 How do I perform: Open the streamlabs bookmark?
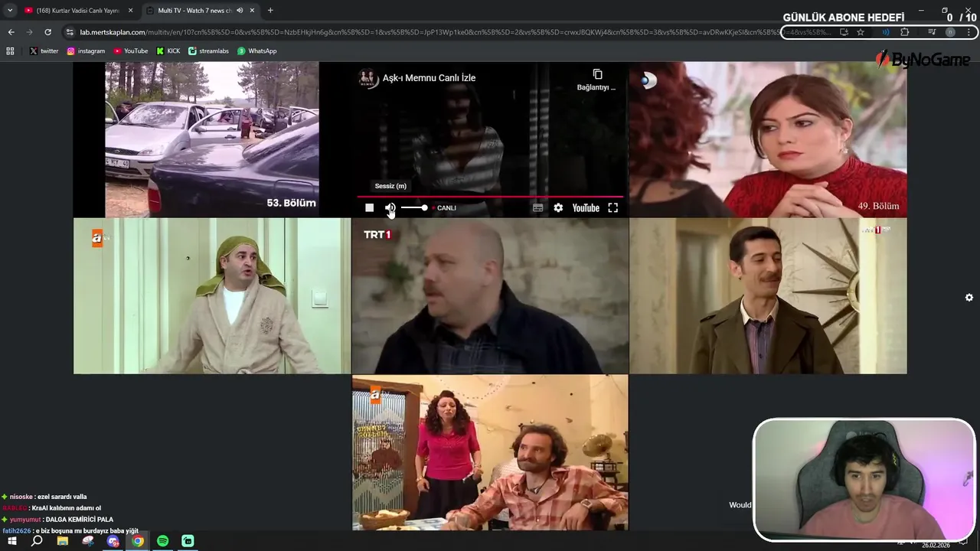pos(208,51)
